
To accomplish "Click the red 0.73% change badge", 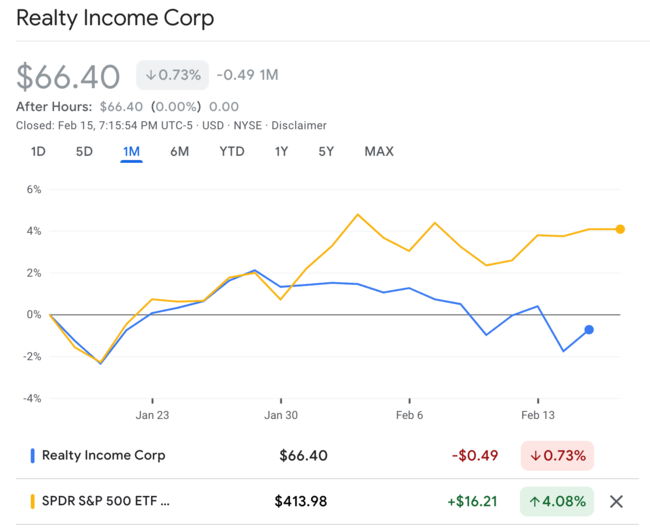I will (x=557, y=456).
